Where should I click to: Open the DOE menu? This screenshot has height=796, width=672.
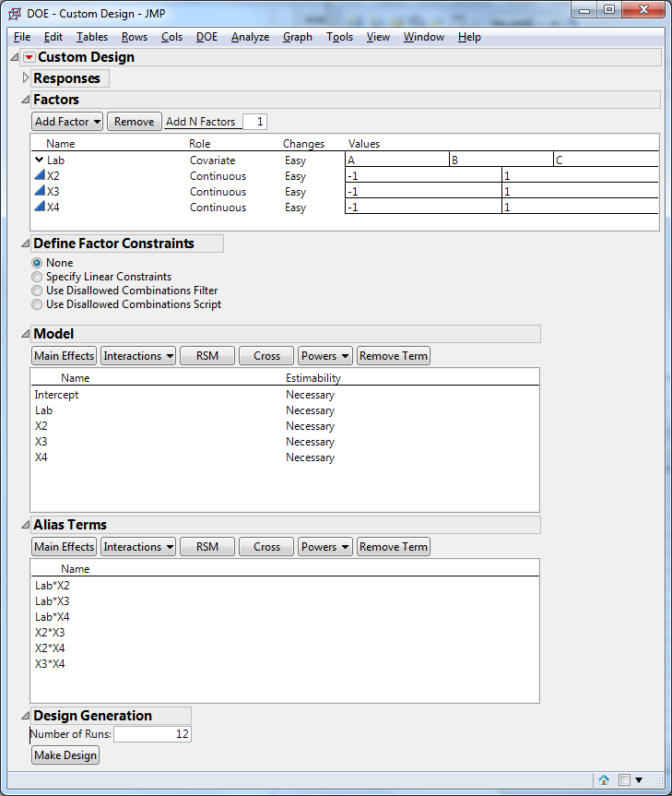206,37
